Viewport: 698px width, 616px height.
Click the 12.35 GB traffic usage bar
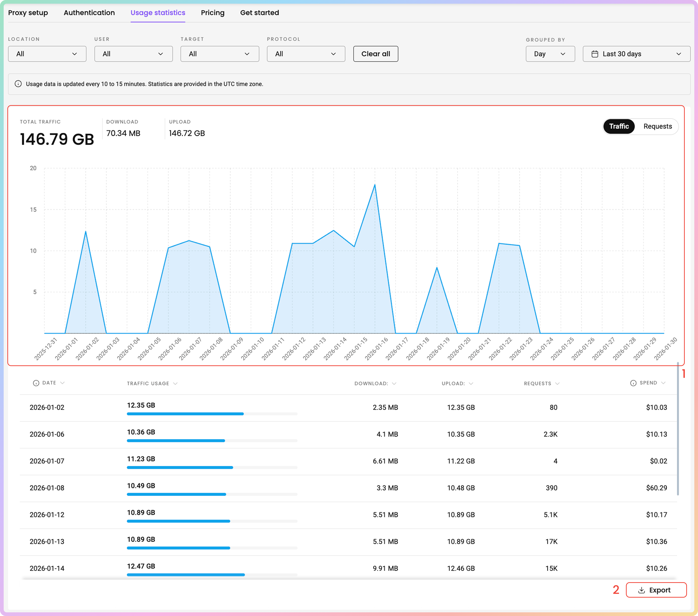[x=185, y=414]
